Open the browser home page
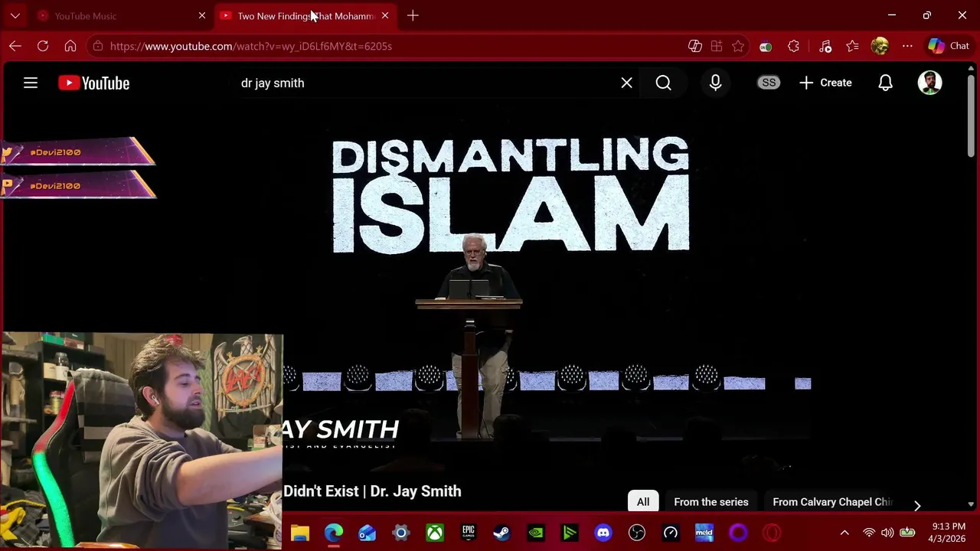Screen dimensions: 980x551 coord(70,46)
